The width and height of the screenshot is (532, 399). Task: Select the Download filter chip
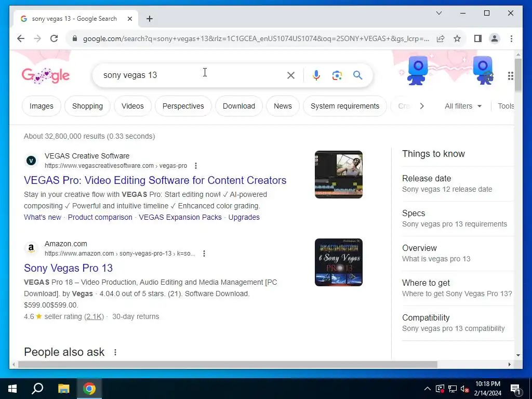tap(239, 106)
